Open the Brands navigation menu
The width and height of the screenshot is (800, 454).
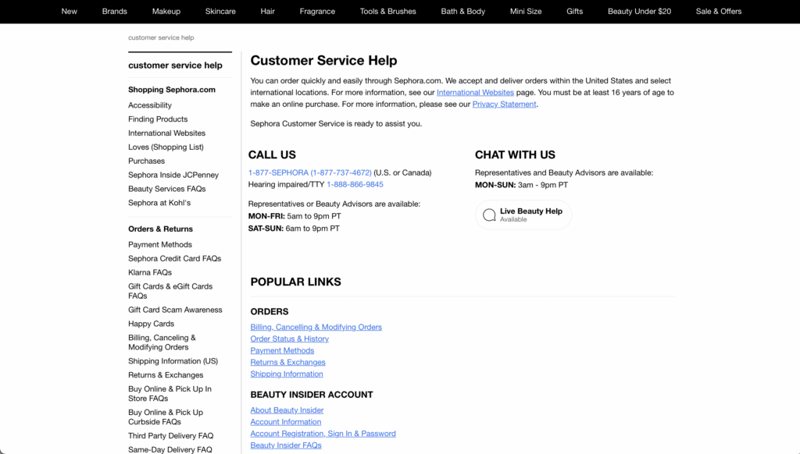[114, 11]
